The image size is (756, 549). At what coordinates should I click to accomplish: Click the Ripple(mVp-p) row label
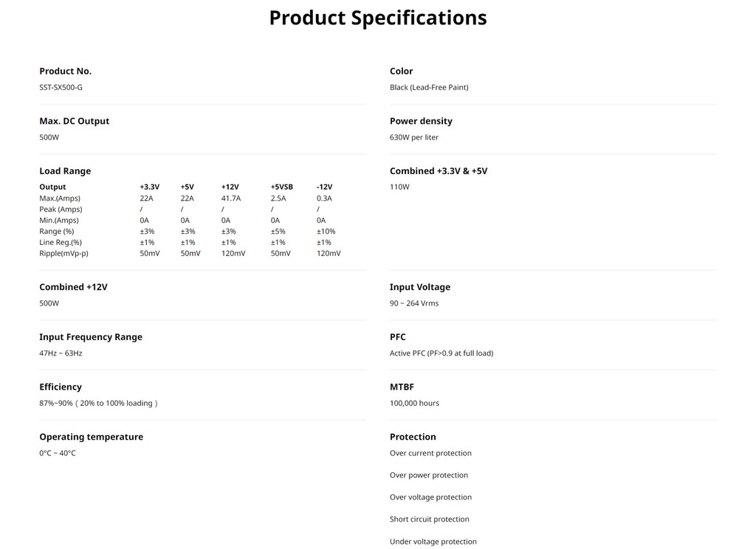pyautogui.click(x=63, y=254)
